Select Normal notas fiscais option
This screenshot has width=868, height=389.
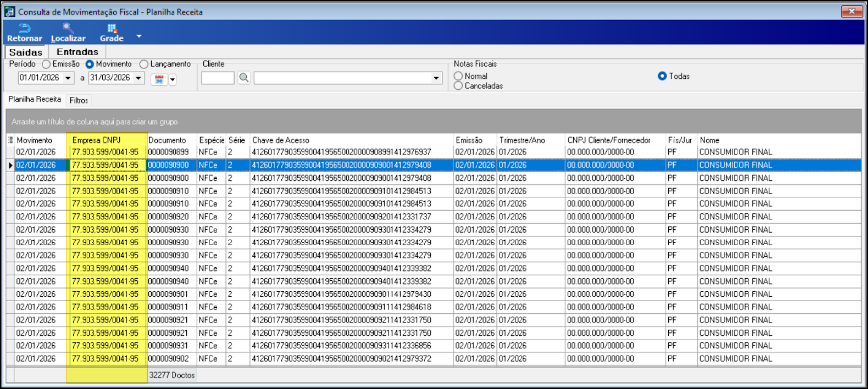click(458, 76)
